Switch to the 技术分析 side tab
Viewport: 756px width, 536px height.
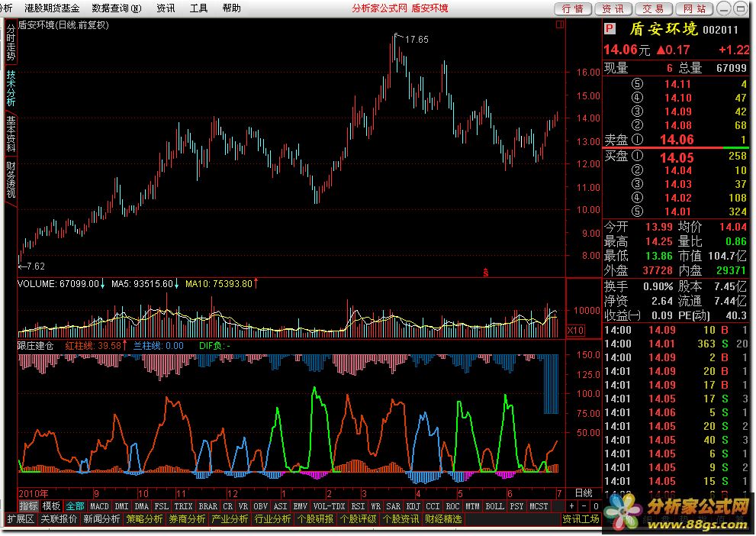point(11,88)
